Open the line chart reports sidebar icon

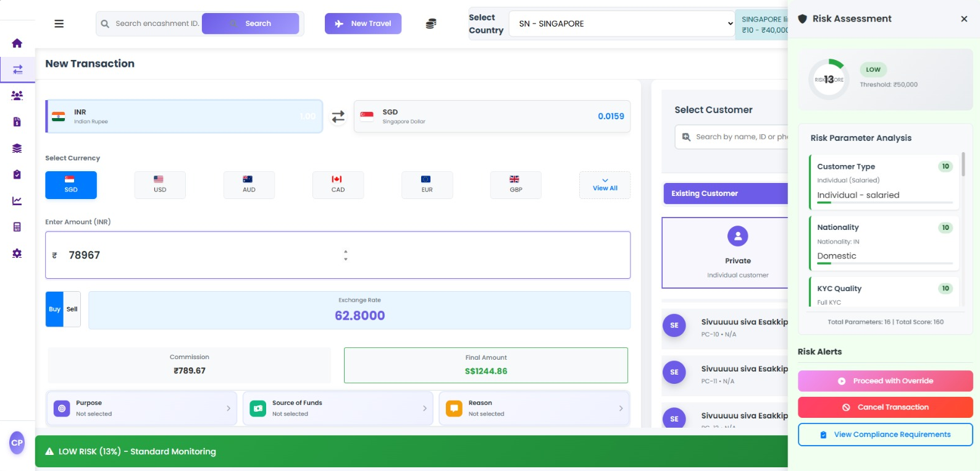point(17,201)
